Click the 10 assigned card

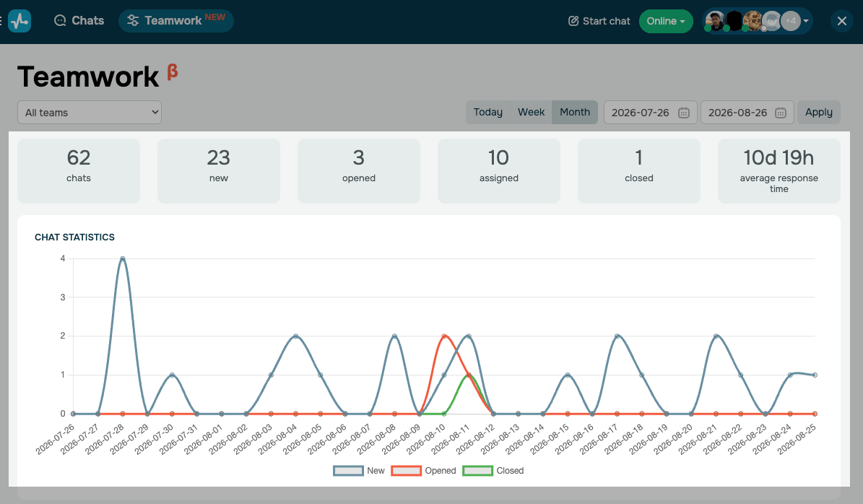(x=498, y=170)
